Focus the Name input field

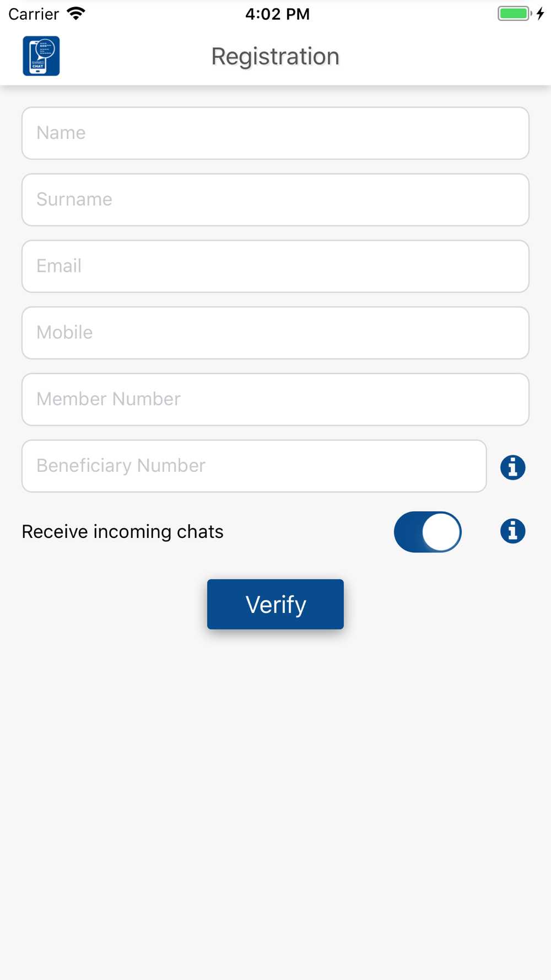275,133
